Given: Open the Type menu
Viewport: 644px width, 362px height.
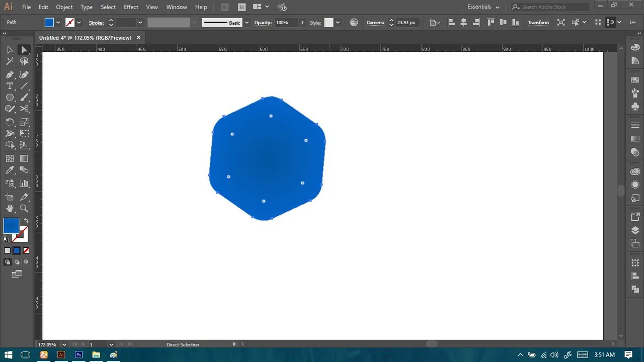Looking at the screenshot, I should [x=87, y=7].
